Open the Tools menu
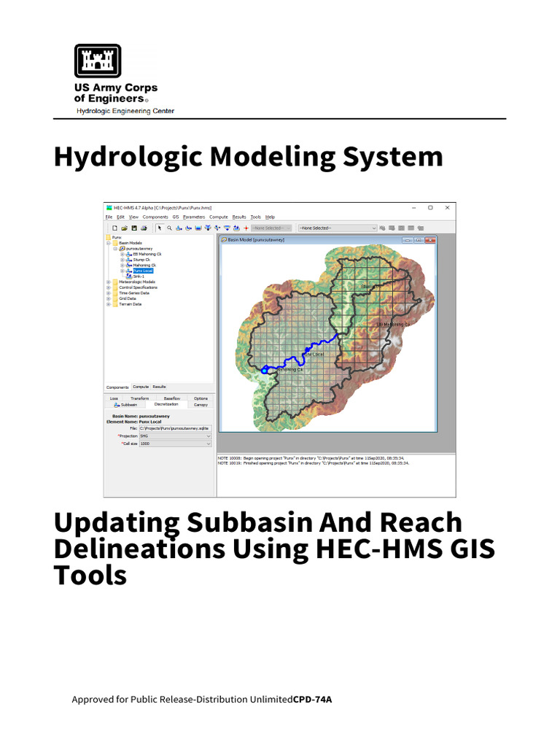 click(x=256, y=217)
